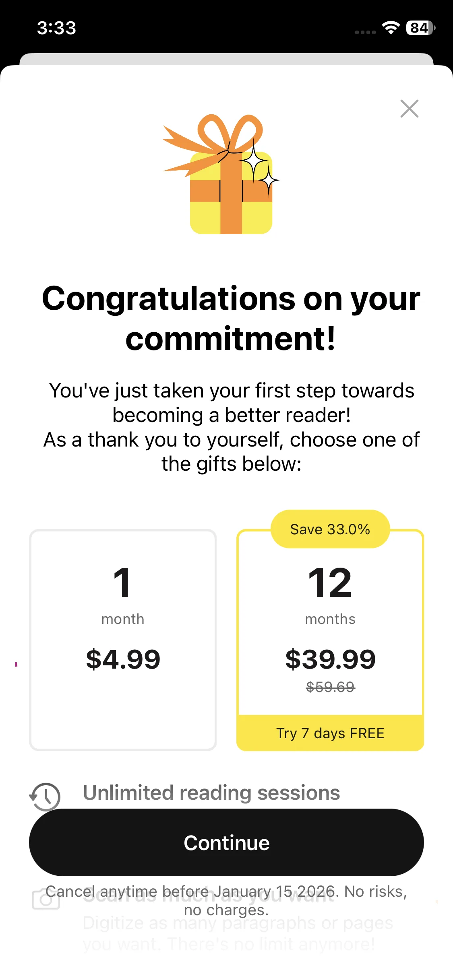Viewport: 453px width, 980px height.
Task: Tap the $39.99 yearly price
Action: click(x=330, y=659)
